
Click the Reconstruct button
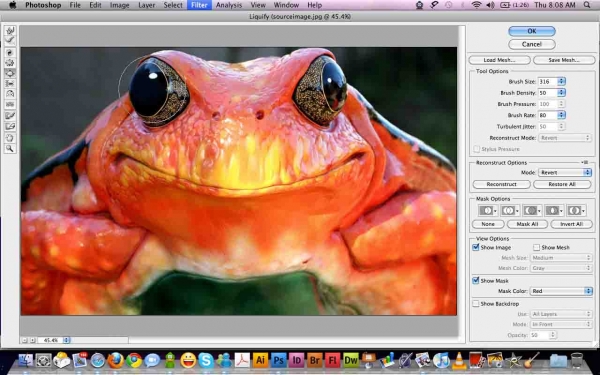click(x=502, y=184)
